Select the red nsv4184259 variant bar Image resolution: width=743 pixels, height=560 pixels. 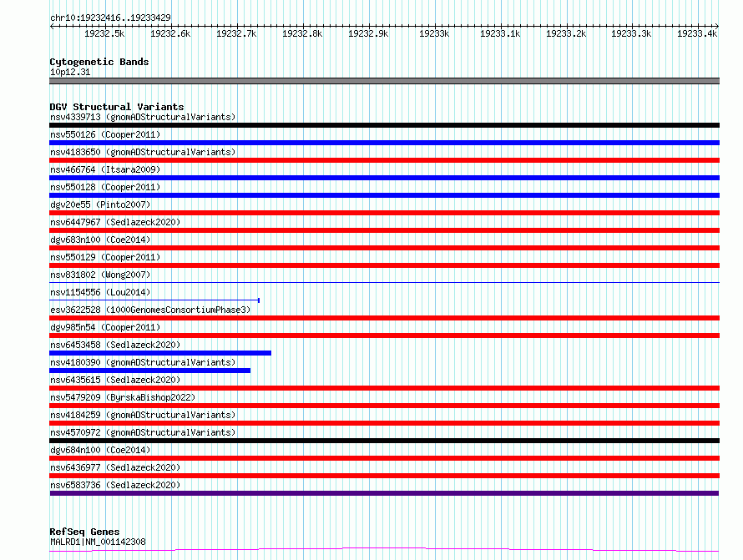[384, 423]
